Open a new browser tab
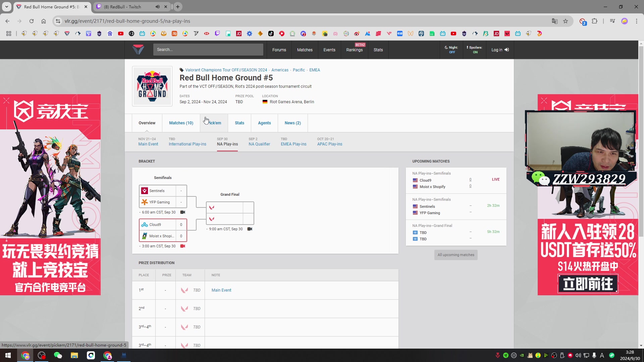This screenshot has width=644, height=362. tap(178, 7)
